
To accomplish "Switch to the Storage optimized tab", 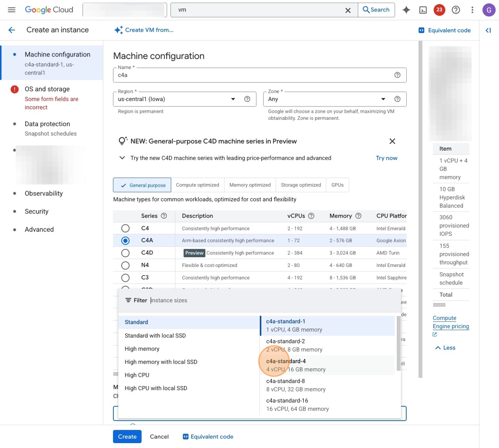I will (301, 185).
